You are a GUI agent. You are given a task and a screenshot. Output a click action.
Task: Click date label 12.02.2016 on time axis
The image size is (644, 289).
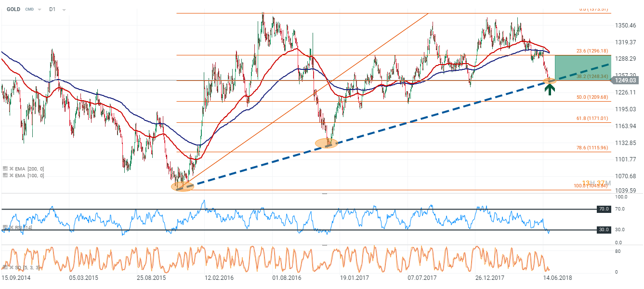[x=219, y=278]
